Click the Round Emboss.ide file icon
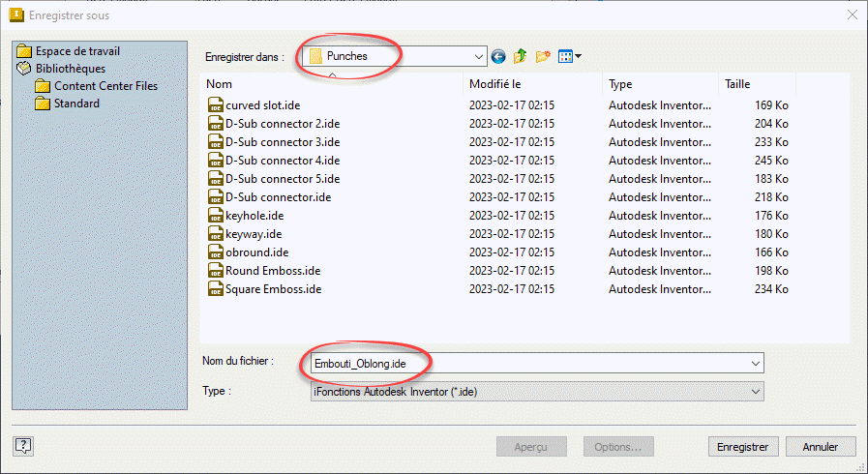 click(216, 271)
